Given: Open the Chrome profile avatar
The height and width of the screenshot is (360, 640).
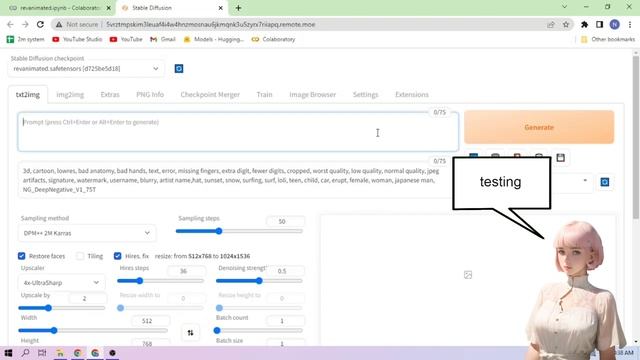Looking at the screenshot, I should click(614, 24).
